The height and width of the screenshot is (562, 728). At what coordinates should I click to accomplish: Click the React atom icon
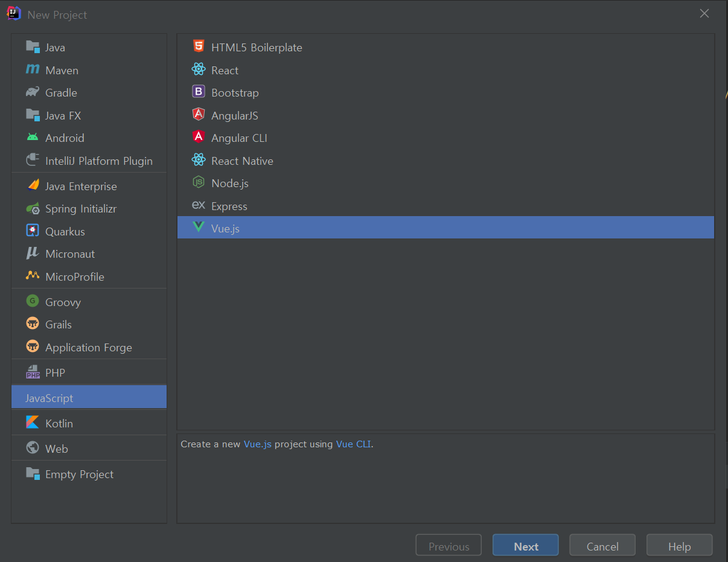click(x=199, y=70)
